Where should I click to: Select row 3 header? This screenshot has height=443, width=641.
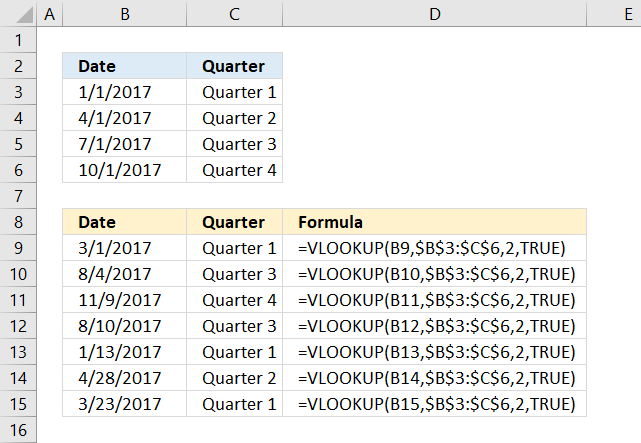(18, 92)
